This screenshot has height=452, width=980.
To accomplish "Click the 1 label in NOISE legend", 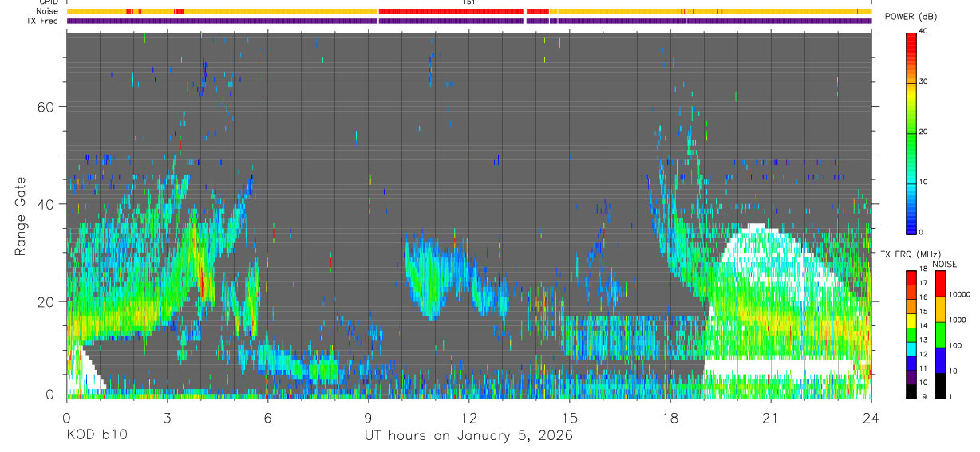I will click(950, 396).
